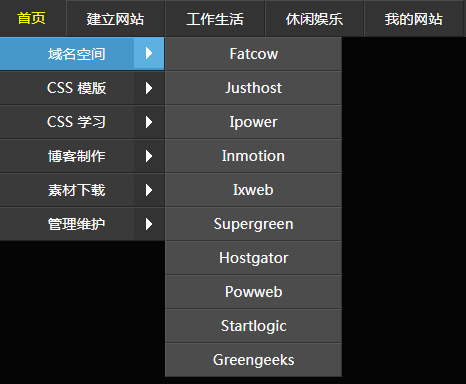This screenshot has width=466, height=384.
Task: Choose the Supergreen entry
Action: 253,224
